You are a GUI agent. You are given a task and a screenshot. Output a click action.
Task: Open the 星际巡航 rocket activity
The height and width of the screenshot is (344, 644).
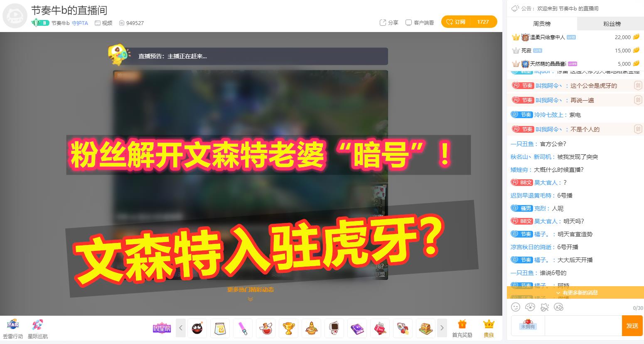[x=37, y=325]
